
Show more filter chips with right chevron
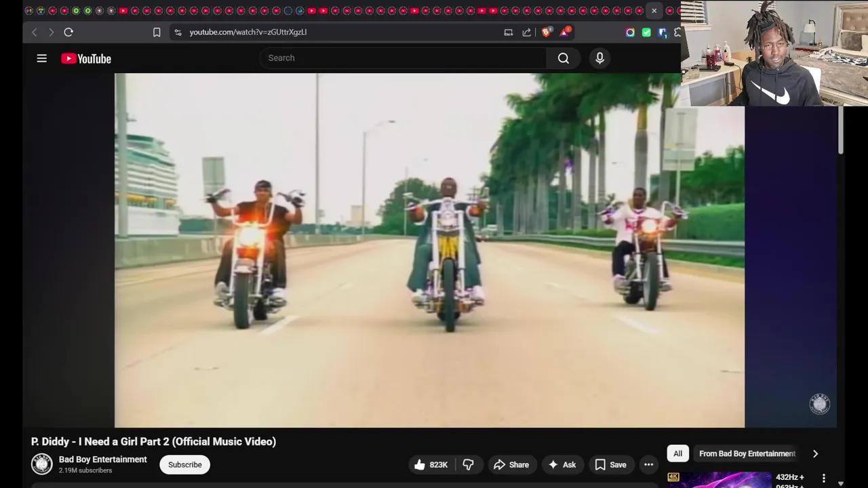(815, 453)
